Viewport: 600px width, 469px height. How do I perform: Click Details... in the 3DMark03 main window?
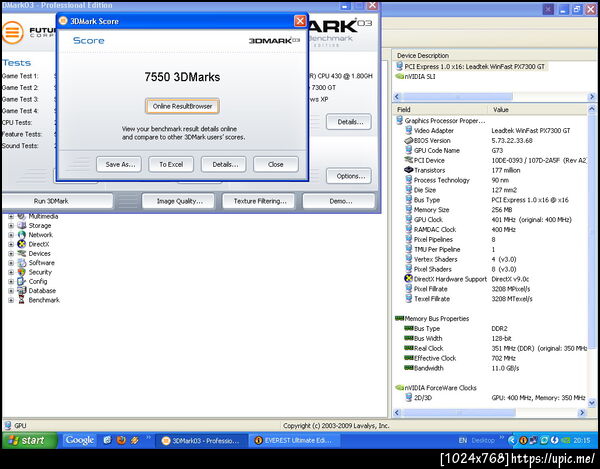(349, 122)
